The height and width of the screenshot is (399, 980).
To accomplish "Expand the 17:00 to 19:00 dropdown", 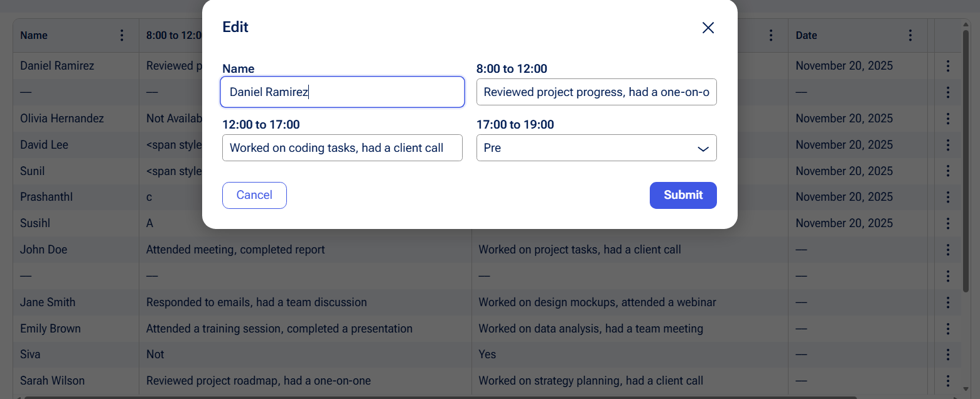I will click(596, 148).
